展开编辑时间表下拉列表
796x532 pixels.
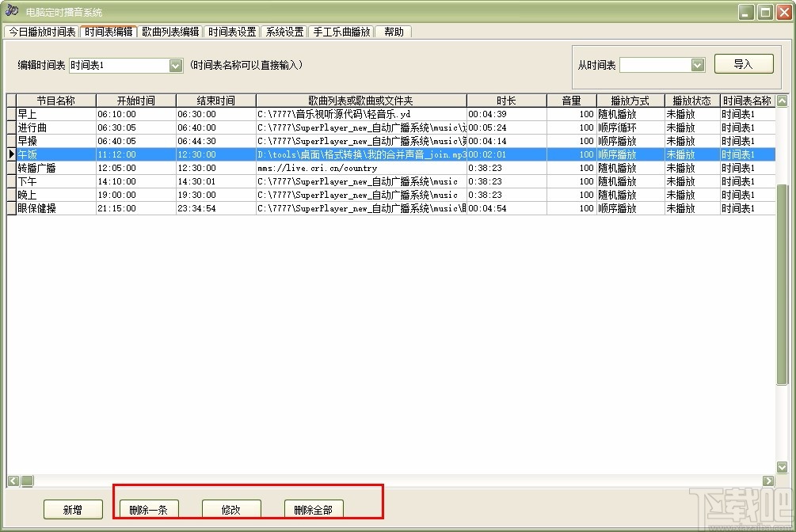pos(174,66)
